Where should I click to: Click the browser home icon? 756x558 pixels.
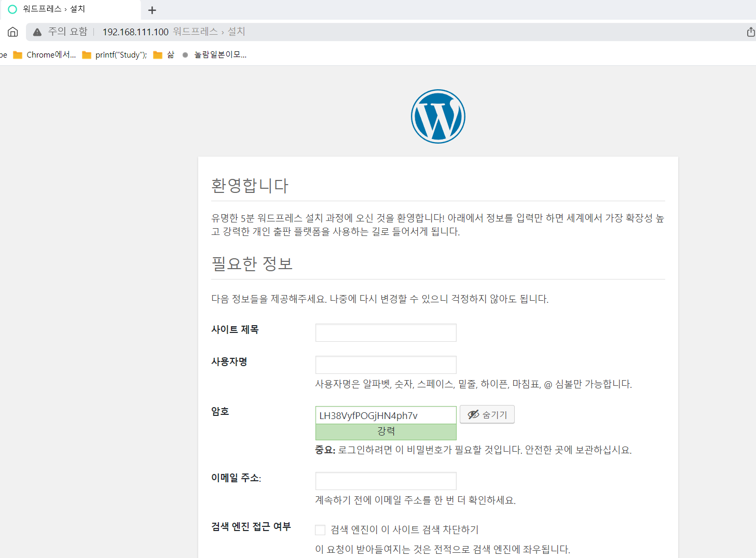pos(13,32)
